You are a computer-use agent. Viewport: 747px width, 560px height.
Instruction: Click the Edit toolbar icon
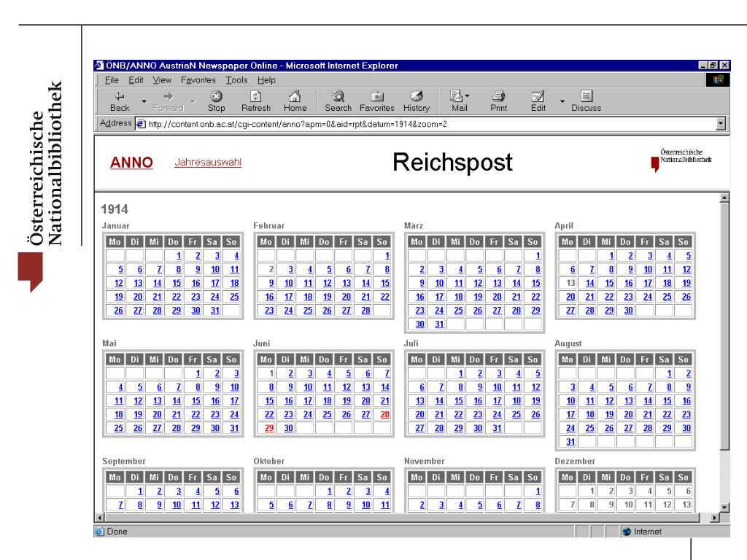pos(538,101)
